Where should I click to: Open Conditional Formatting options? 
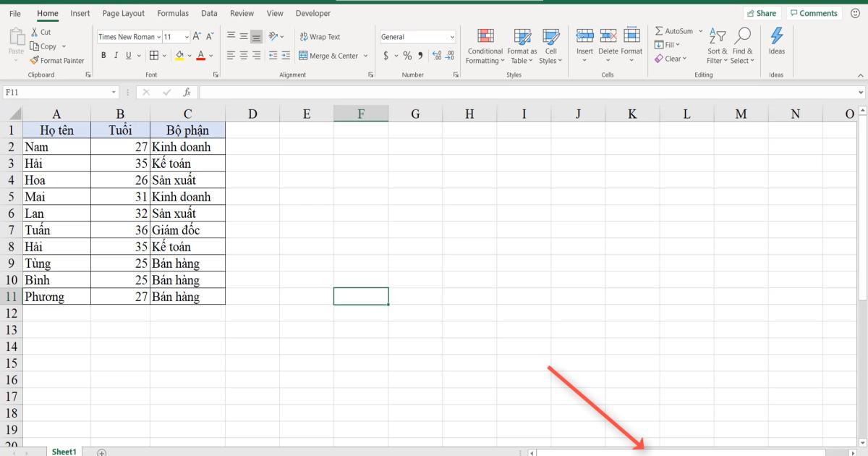coord(484,46)
